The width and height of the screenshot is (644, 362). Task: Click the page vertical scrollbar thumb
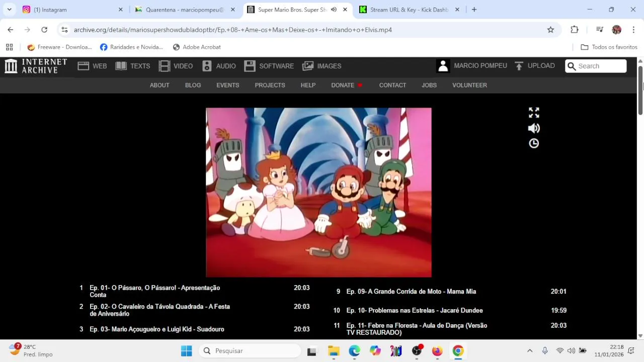(640, 89)
